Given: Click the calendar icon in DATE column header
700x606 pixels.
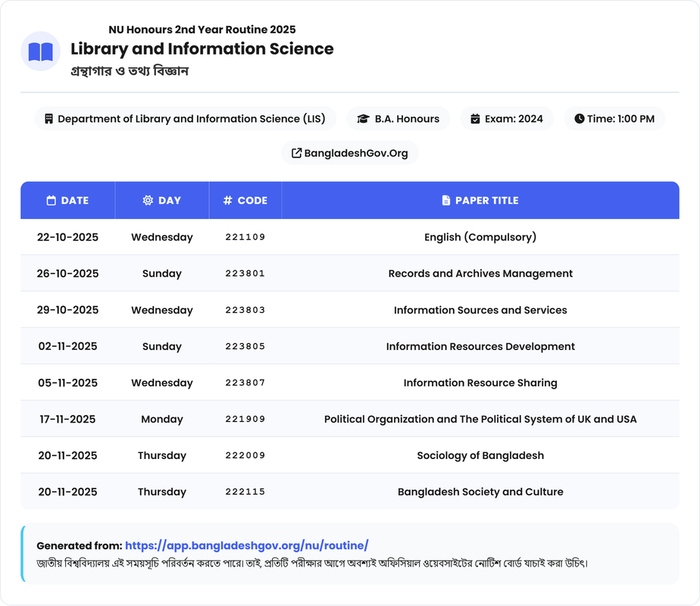Looking at the screenshot, I should tap(52, 201).
